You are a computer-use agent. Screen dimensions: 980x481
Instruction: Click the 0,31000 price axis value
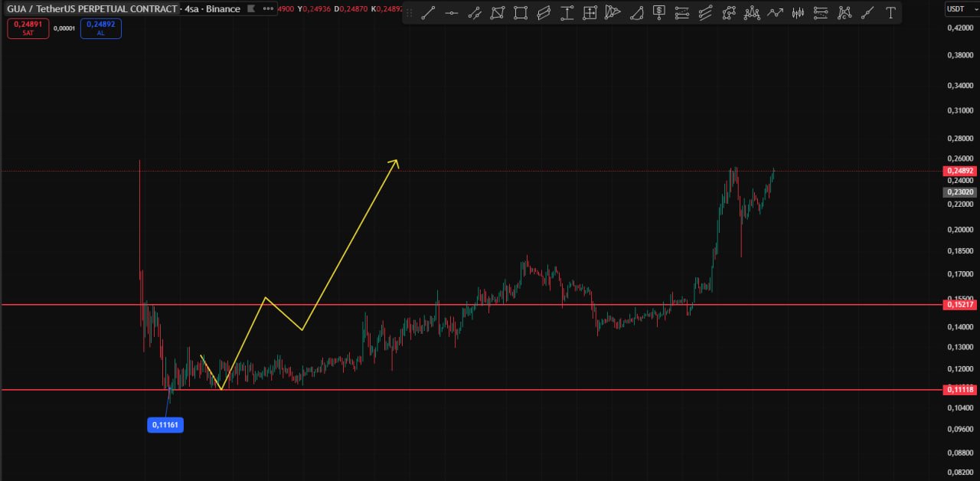click(x=960, y=110)
